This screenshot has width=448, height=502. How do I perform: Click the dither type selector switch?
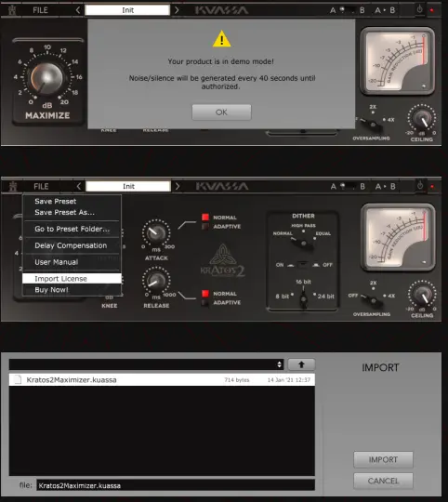point(303,243)
